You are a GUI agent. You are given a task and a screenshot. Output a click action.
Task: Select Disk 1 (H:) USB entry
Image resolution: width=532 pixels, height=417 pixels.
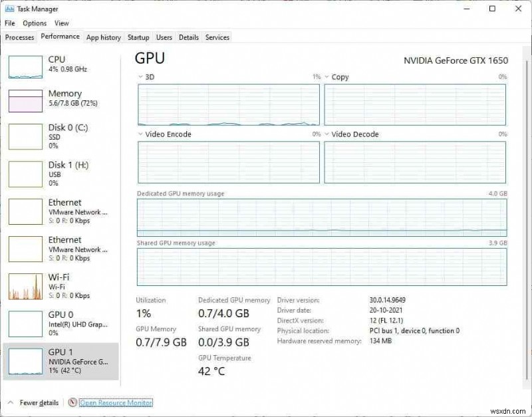pyautogui.click(x=60, y=173)
